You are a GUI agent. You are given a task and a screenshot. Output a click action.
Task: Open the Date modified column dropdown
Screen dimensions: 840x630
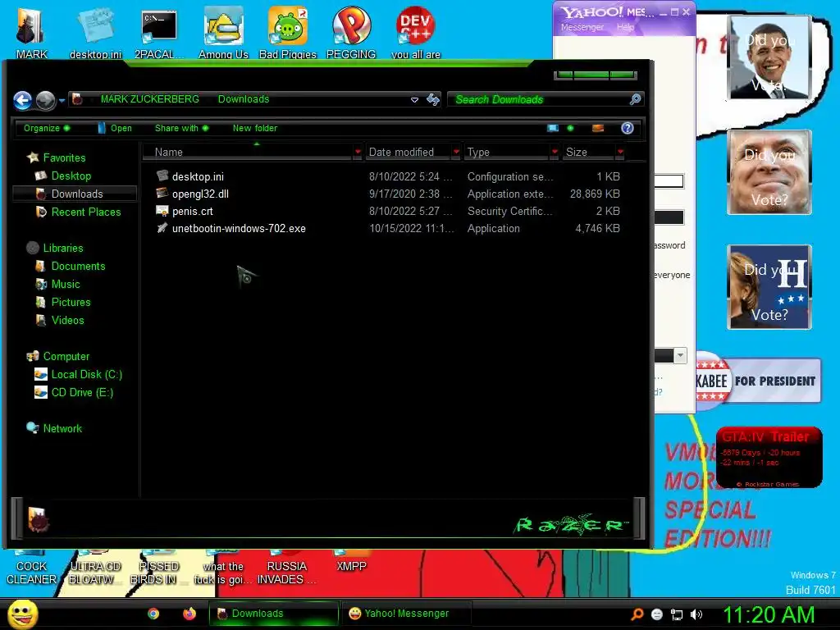[456, 152]
